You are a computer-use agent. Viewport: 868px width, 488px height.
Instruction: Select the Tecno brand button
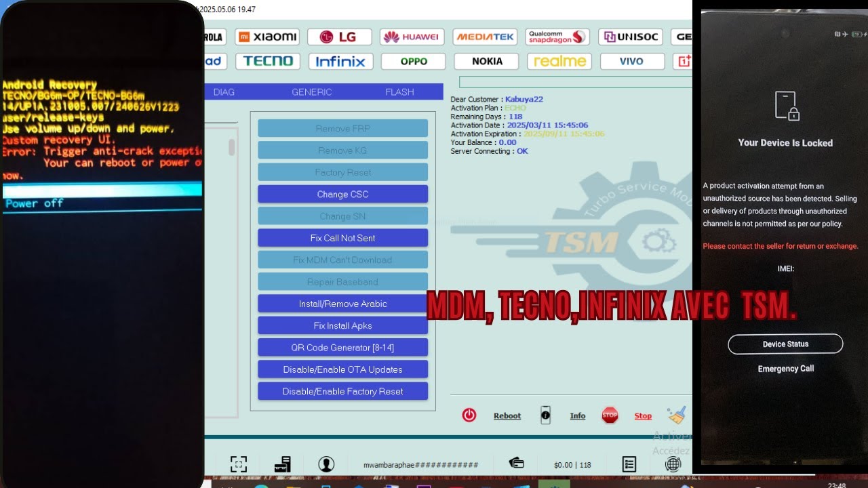click(x=268, y=61)
